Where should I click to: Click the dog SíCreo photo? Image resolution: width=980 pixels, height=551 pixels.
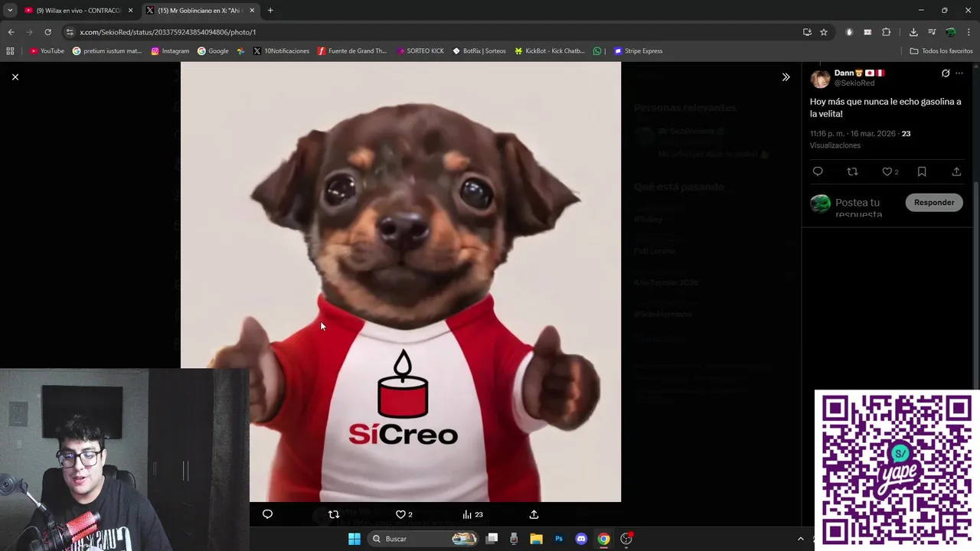click(x=400, y=282)
